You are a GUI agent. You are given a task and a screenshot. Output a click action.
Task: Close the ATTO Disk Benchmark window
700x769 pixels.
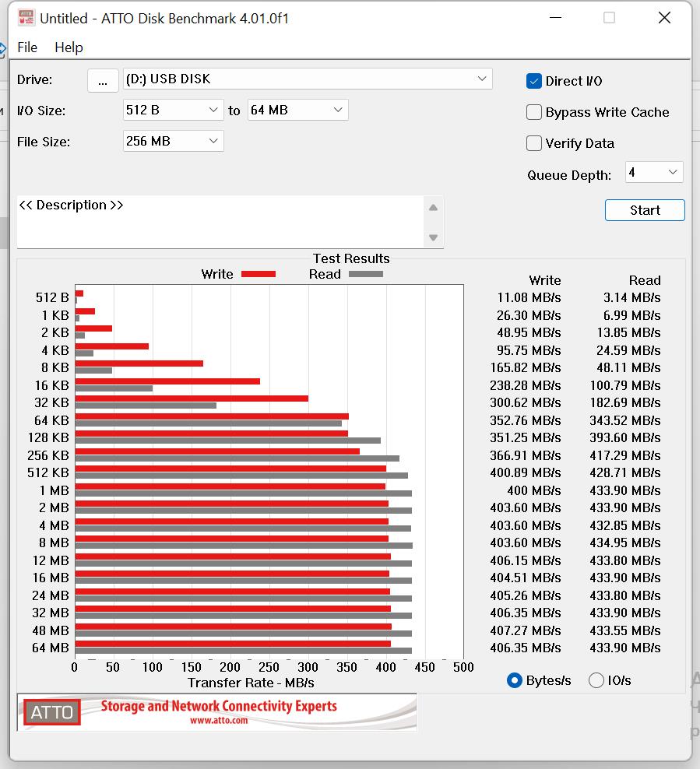(664, 18)
